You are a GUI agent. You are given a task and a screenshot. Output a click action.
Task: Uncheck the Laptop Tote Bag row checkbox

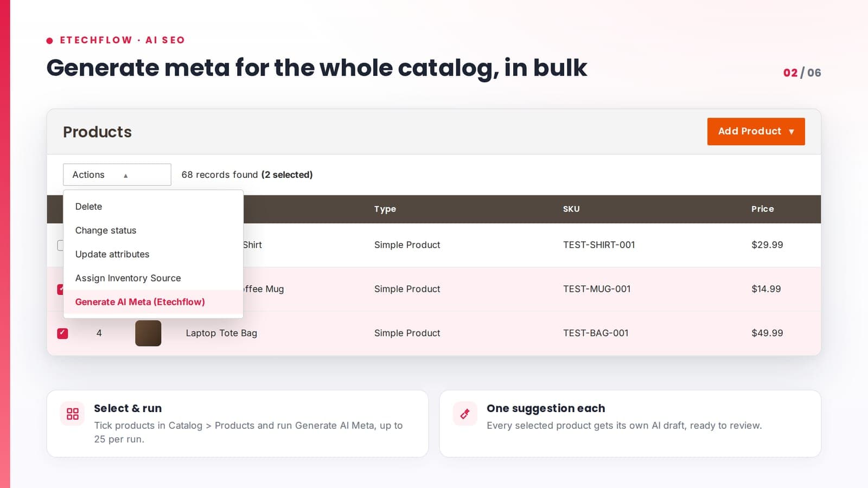[x=62, y=333]
